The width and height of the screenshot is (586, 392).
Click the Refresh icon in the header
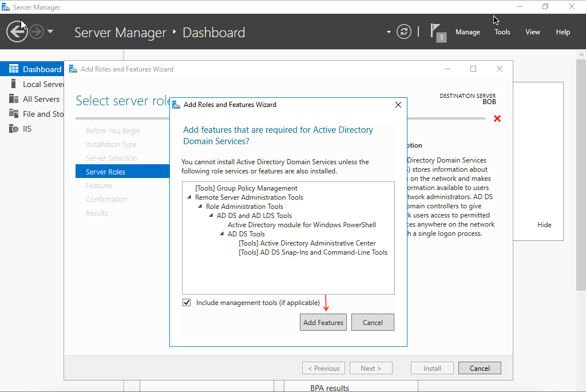(404, 32)
